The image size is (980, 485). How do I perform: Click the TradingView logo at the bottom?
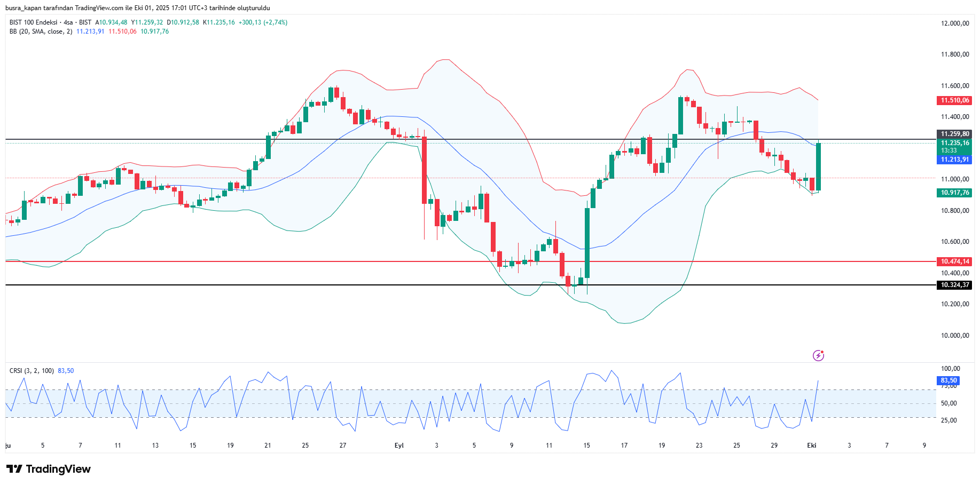point(49,469)
